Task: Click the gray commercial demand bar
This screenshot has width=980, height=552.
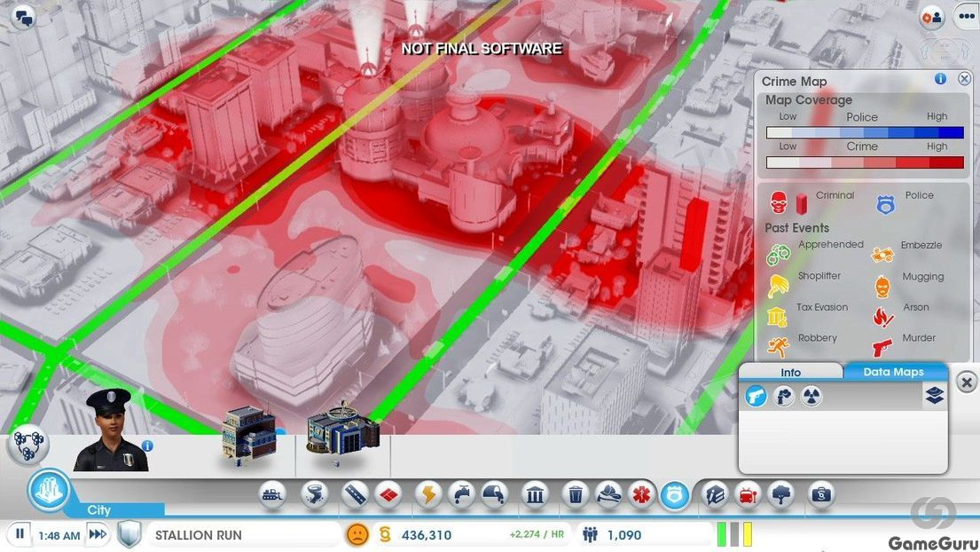Action: pyautogui.click(x=734, y=534)
